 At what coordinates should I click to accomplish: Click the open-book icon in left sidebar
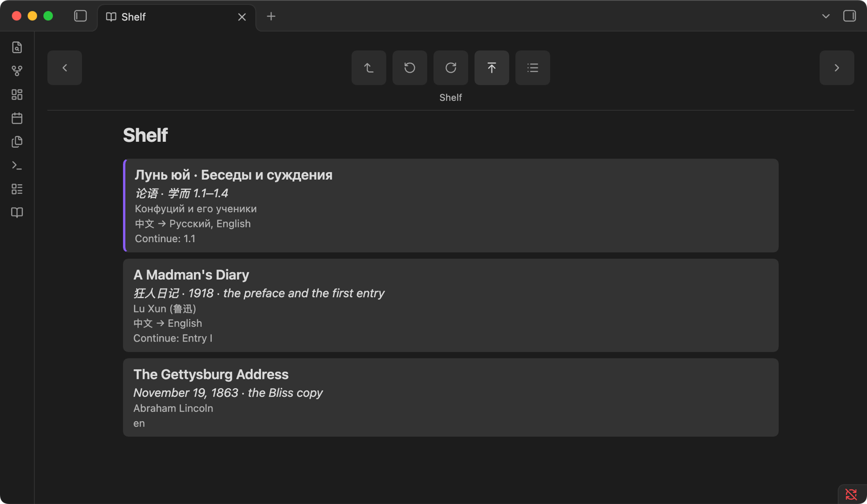pos(17,213)
